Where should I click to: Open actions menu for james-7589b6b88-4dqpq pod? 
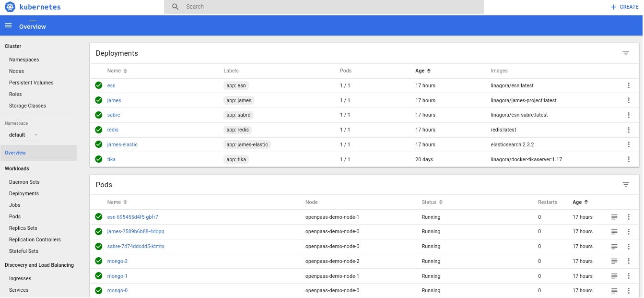[x=629, y=232]
